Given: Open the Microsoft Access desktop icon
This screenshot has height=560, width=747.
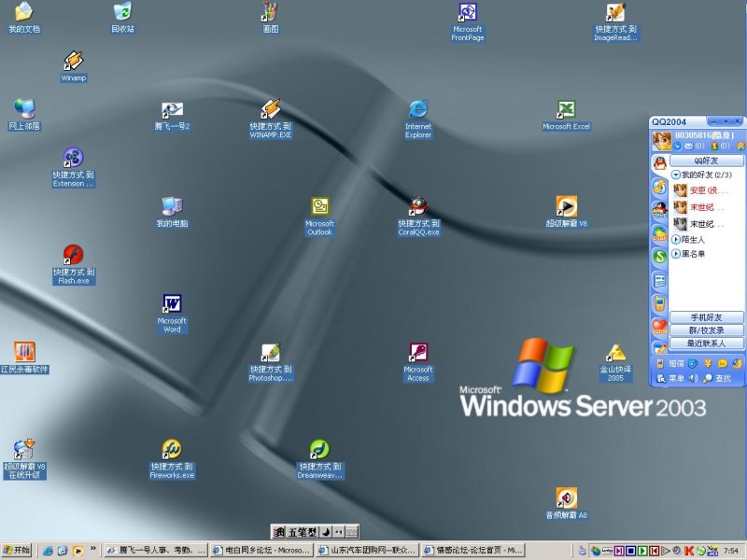Looking at the screenshot, I should [418, 353].
